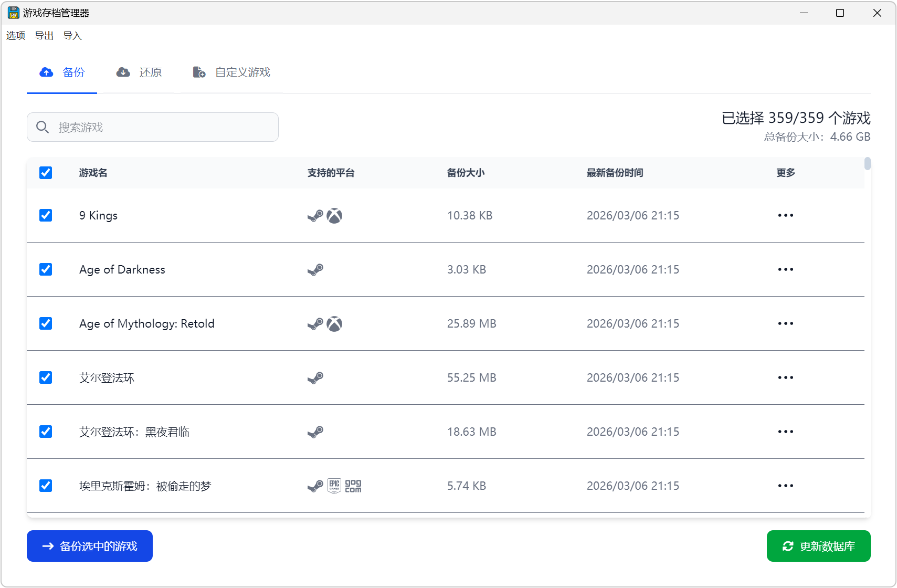Click the 更多 column header
897x588 pixels.
pos(786,173)
